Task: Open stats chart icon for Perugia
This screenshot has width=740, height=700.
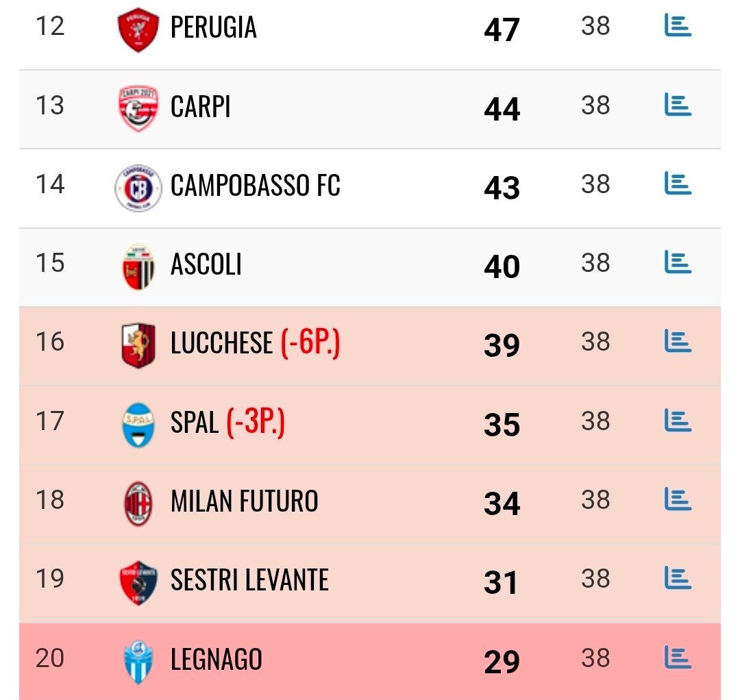Action: click(678, 26)
